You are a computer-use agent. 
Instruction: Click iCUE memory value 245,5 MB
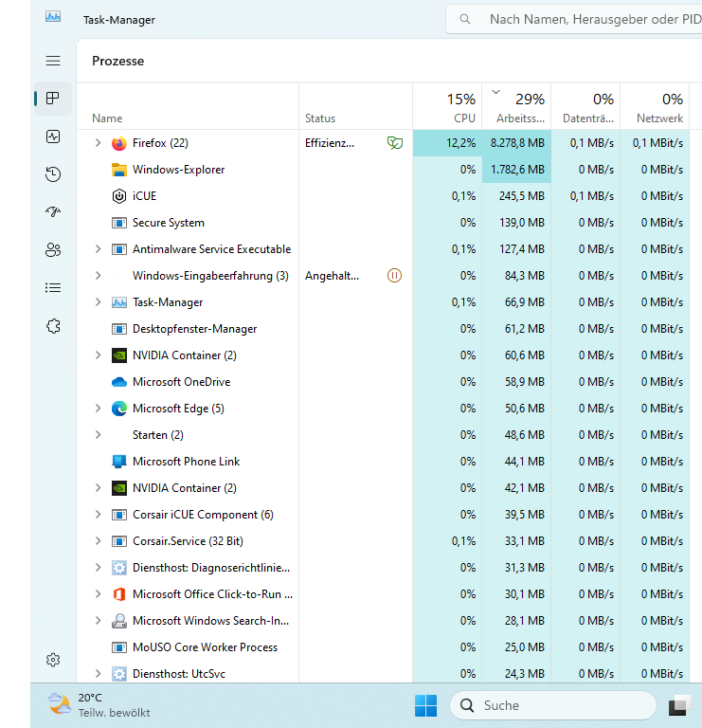click(521, 196)
